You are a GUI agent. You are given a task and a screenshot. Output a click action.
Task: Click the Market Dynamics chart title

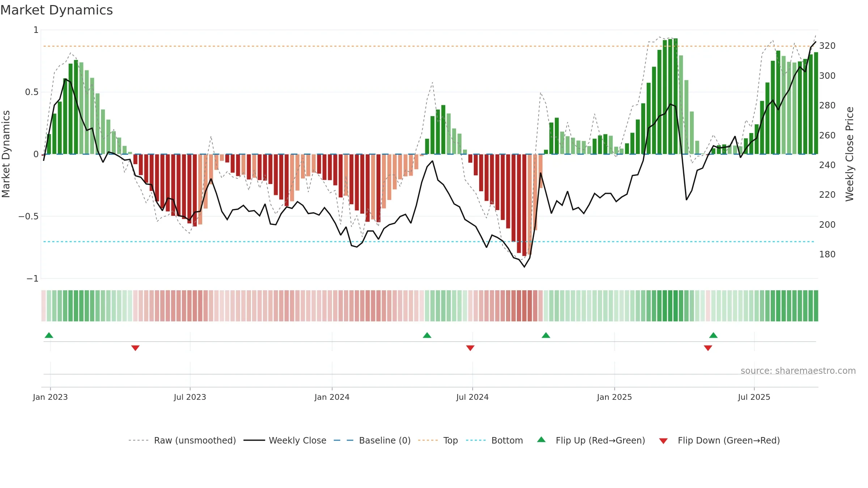(x=56, y=10)
